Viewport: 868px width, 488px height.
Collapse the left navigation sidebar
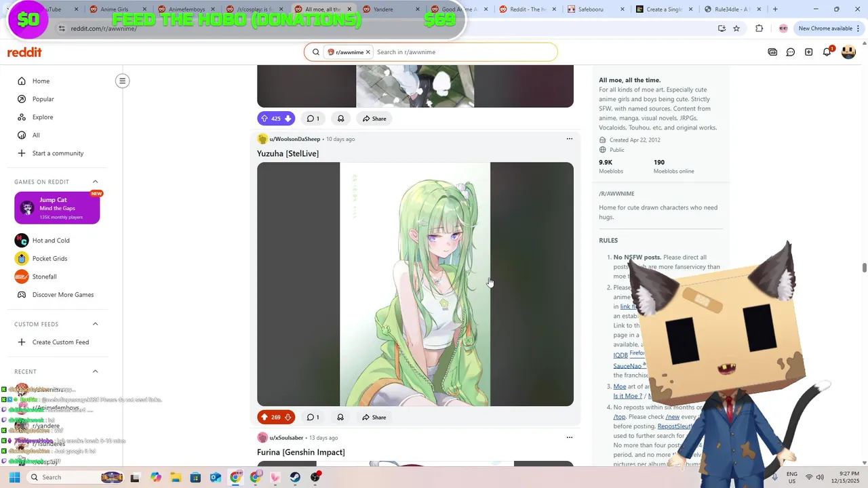point(122,81)
